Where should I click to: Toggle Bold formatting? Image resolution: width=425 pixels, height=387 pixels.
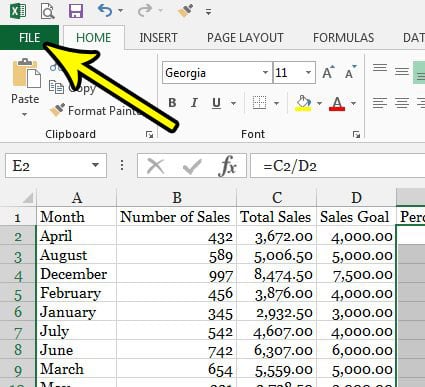click(172, 103)
